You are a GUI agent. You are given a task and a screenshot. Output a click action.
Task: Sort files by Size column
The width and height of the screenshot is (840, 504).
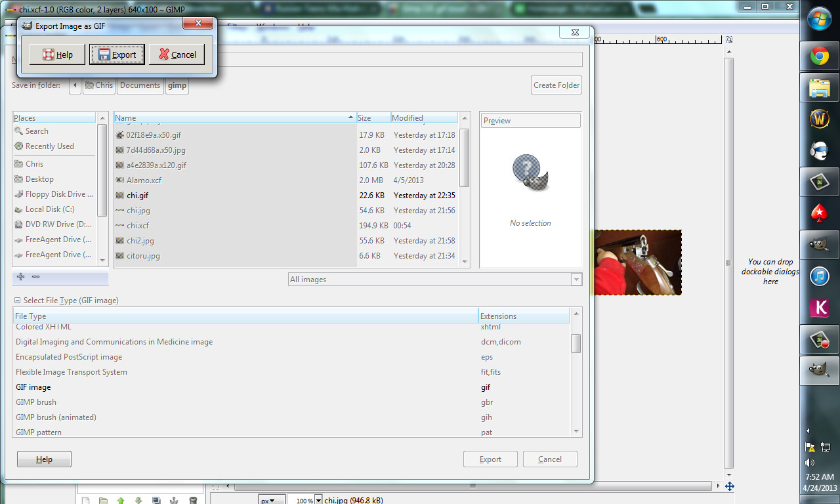click(x=373, y=118)
